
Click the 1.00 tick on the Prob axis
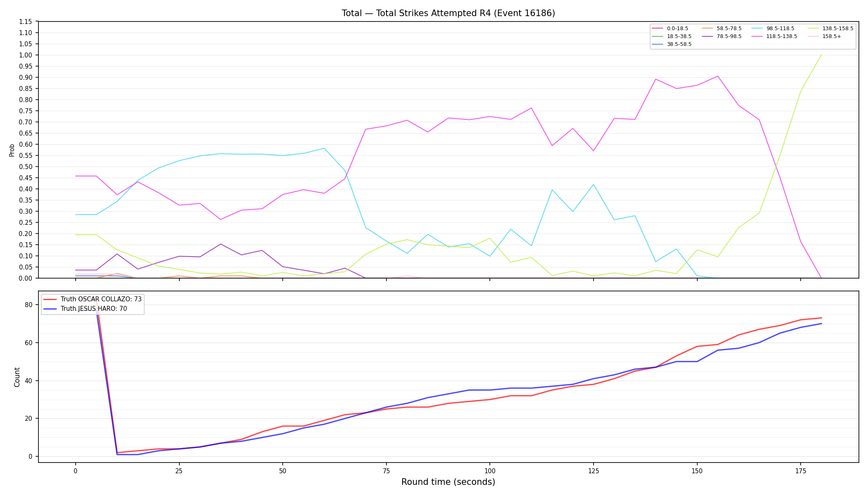pyautogui.click(x=26, y=55)
